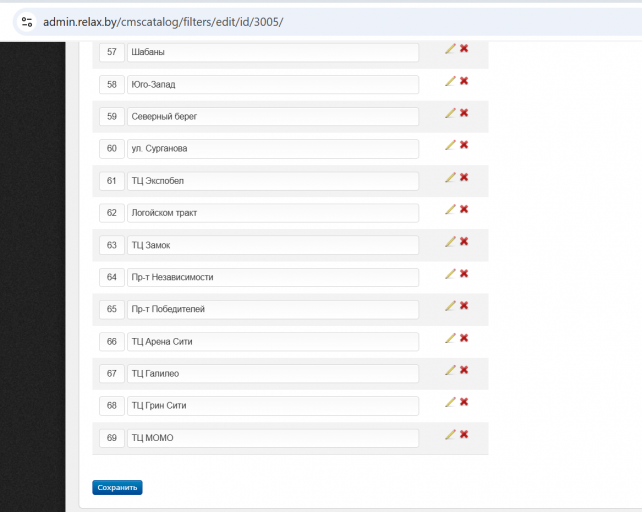Edit the Северный берег entry pencil icon
The height and width of the screenshot is (512, 642).
tap(450, 113)
